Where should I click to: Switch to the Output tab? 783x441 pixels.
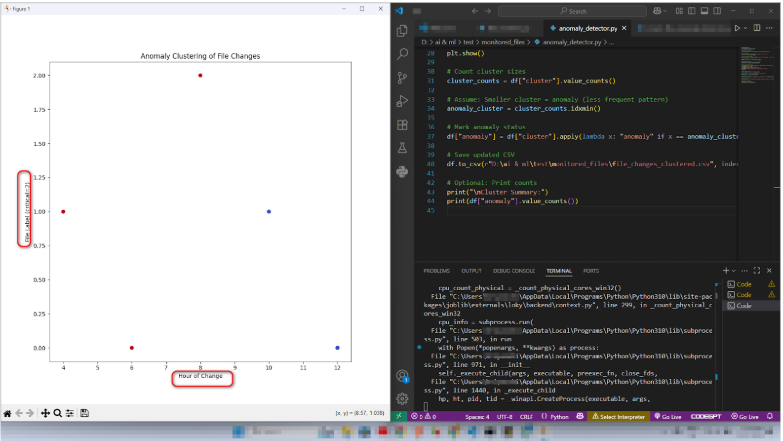coord(471,271)
